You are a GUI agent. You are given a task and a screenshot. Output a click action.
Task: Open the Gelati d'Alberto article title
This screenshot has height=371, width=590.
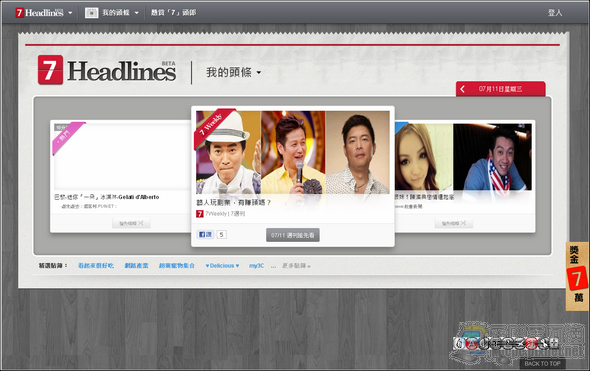point(107,197)
